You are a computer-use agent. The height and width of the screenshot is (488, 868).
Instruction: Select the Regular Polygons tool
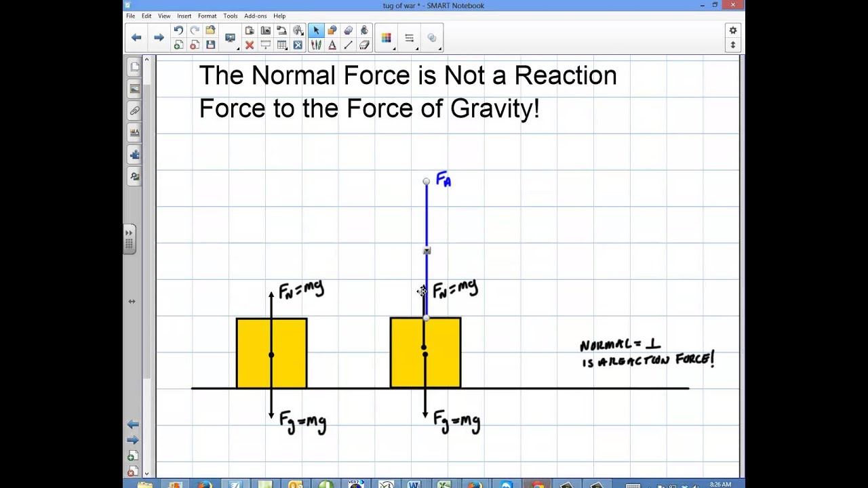349,30
